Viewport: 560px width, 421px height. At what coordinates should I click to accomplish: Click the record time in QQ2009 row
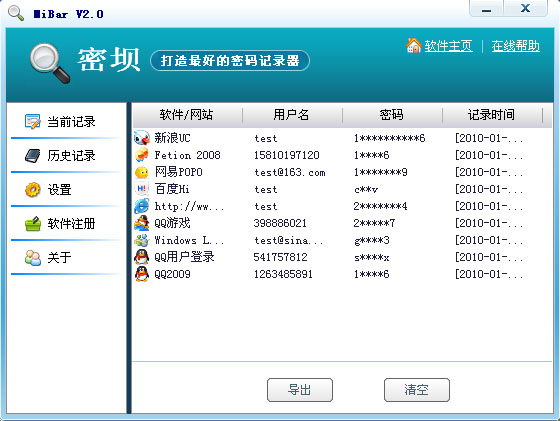coord(489,274)
